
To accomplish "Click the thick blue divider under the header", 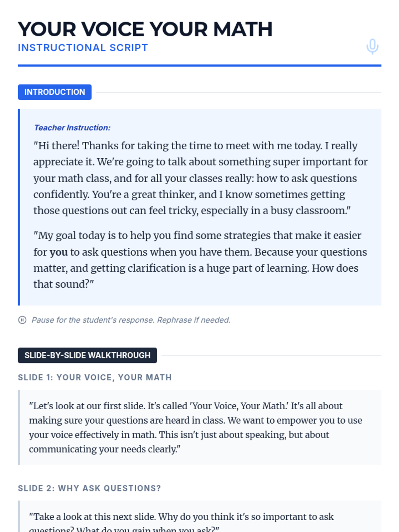I will point(199,66).
